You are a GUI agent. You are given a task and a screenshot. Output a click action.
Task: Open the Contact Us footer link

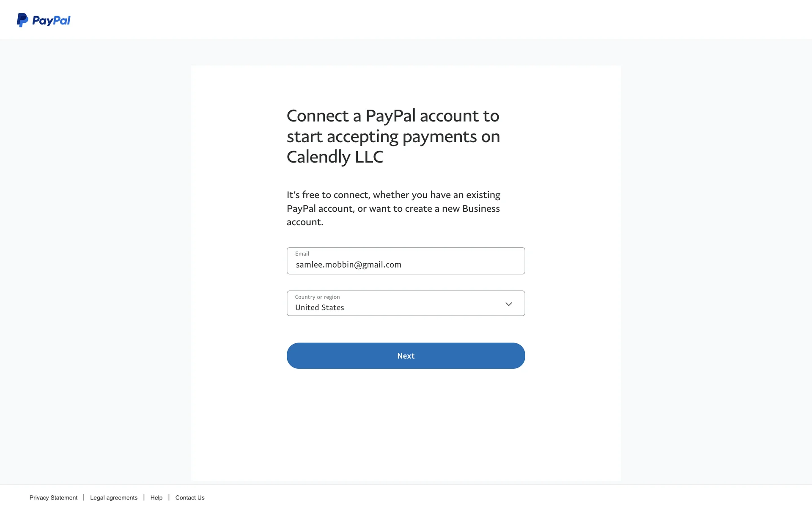(x=190, y=497)
